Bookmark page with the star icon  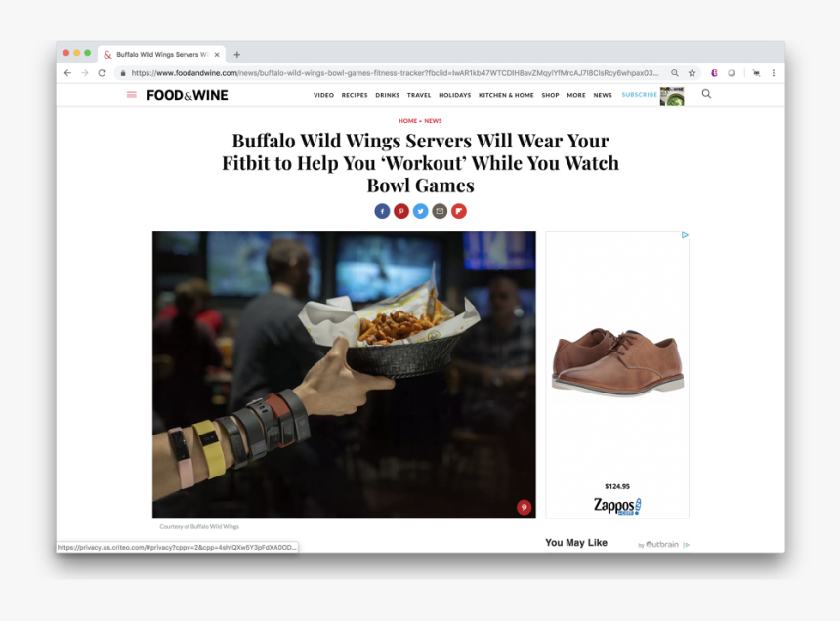(x=692, y=73)
